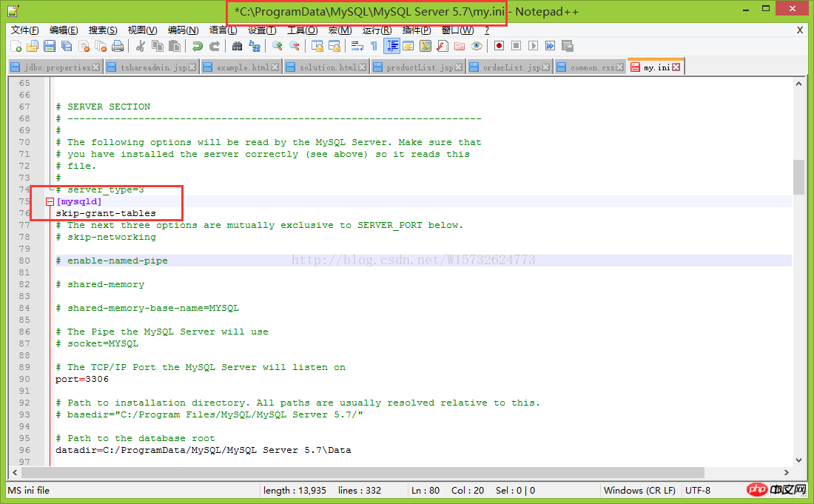This screenshot has width=814, height=504.
Task: Click the vertical scrollbar thumb
Action: [x=798, y=176]
